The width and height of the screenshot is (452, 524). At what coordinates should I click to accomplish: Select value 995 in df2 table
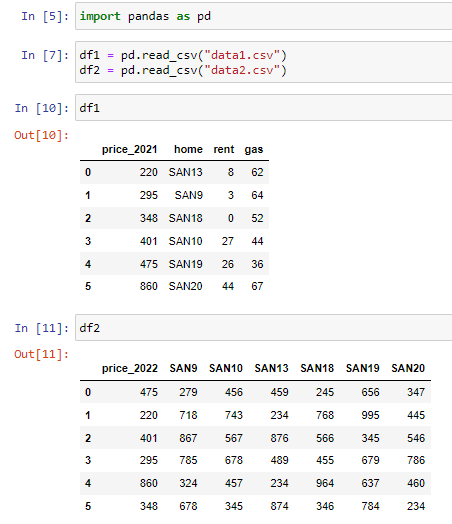370,415
